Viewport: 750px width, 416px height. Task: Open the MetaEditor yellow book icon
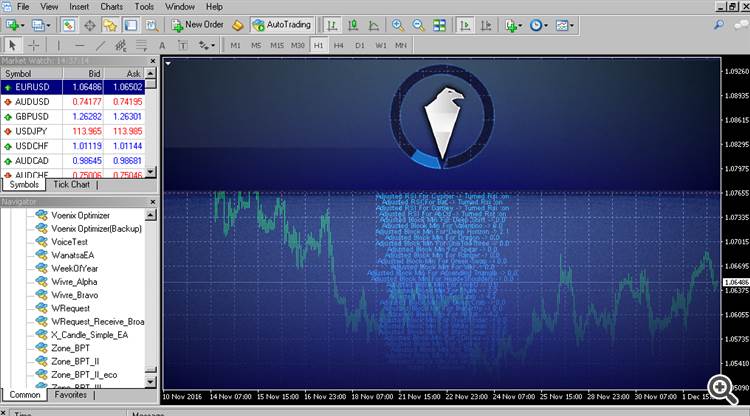237,25
